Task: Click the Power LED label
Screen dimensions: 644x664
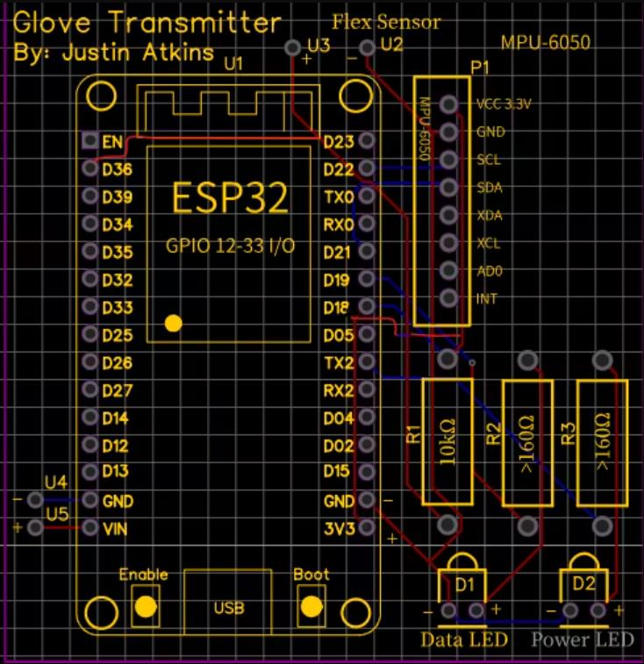Action: click(x=583, y=639)
